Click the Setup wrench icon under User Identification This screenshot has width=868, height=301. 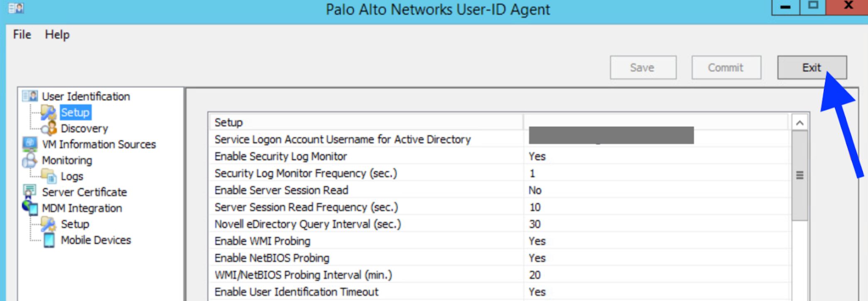pos(49,112)
